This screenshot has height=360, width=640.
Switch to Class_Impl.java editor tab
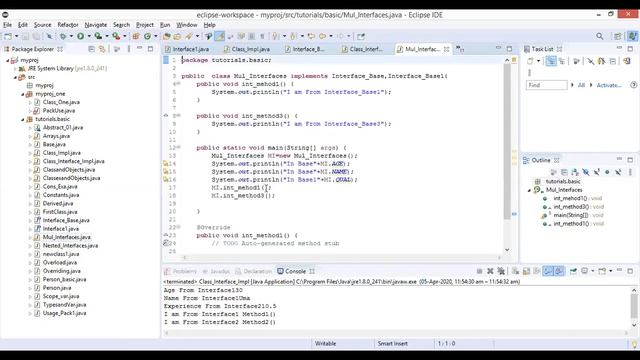click(x=247, y=49)
